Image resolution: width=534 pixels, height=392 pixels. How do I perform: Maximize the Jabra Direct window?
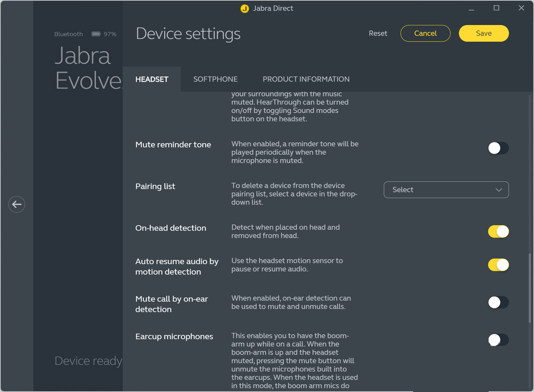click(x=496, y=8)
